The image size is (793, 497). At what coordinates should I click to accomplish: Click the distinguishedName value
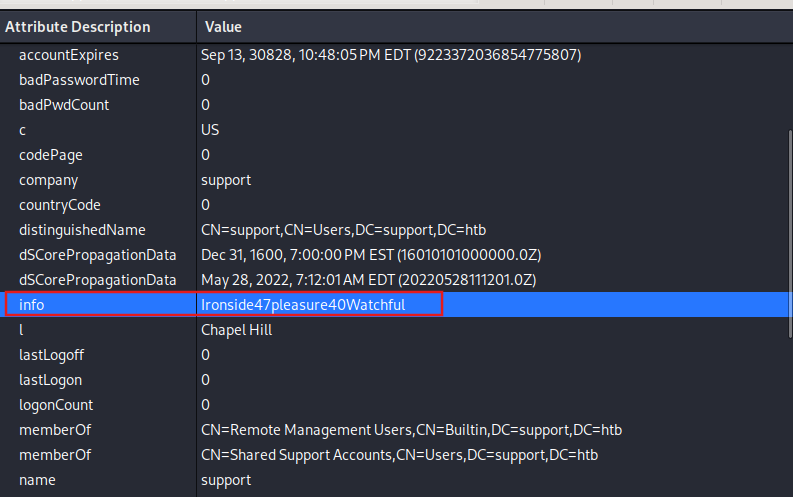(343, 230)
